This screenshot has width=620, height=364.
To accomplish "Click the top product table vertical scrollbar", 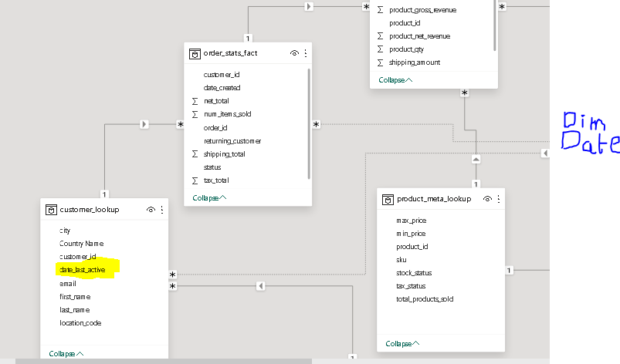I will click(494, 25).
